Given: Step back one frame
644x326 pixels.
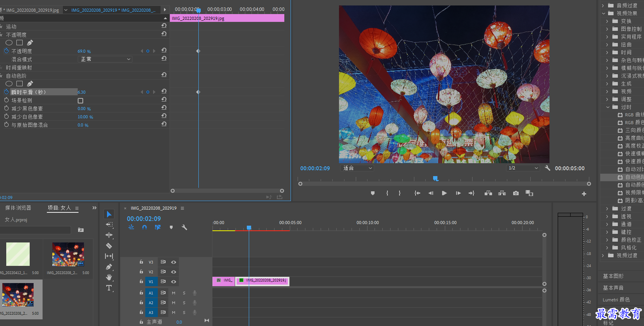Looking at the screenshot, I should click(x=431, y=193).
